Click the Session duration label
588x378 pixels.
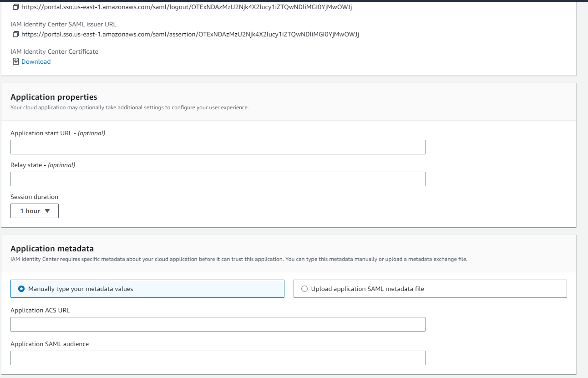coord(34,197)
